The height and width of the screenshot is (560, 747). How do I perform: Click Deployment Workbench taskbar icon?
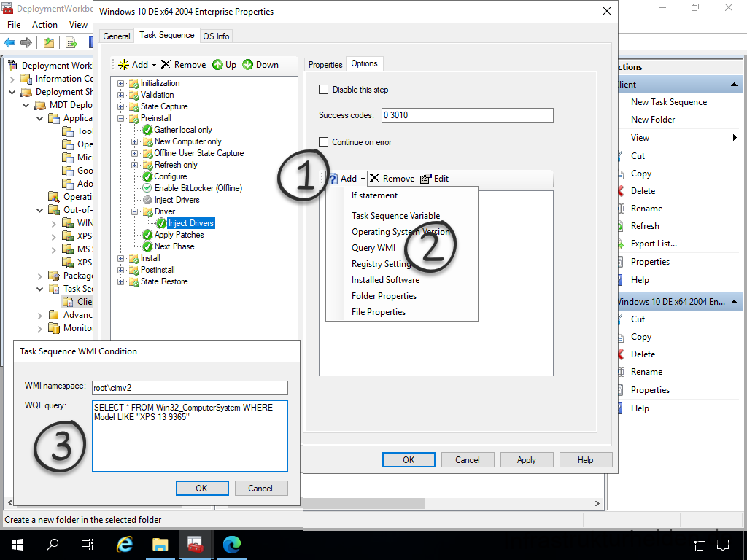[196, 544]
